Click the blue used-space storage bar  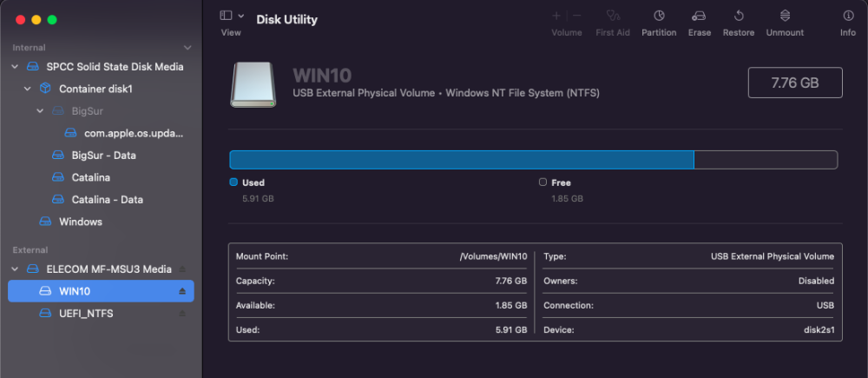pyautogui.click(x=462, y=160)
